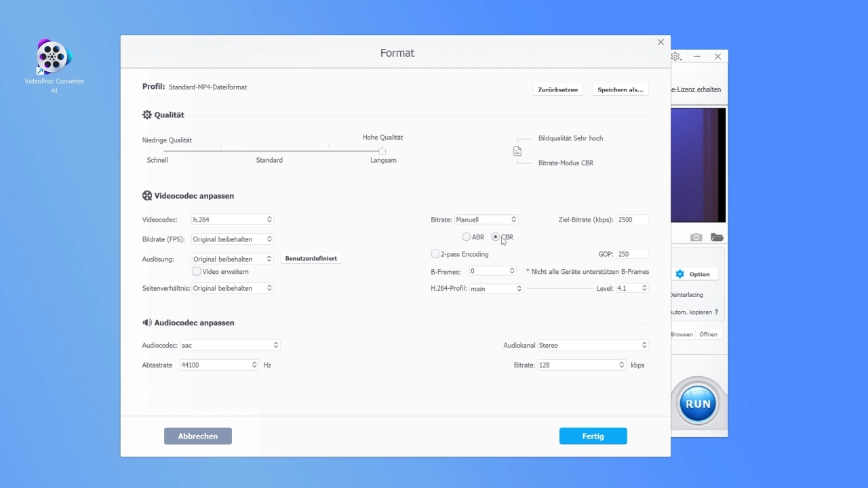Open the Auflösung dropdown
Viewport: 868px width, 488px height.
click(233, 259)
